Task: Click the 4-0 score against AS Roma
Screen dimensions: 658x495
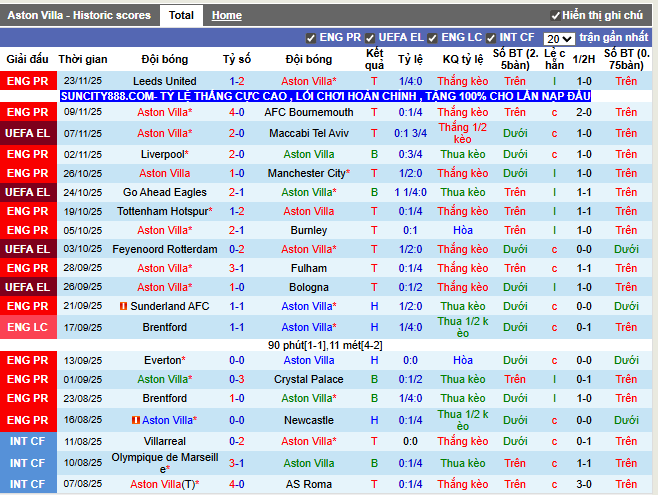Action: pos(237,485)
